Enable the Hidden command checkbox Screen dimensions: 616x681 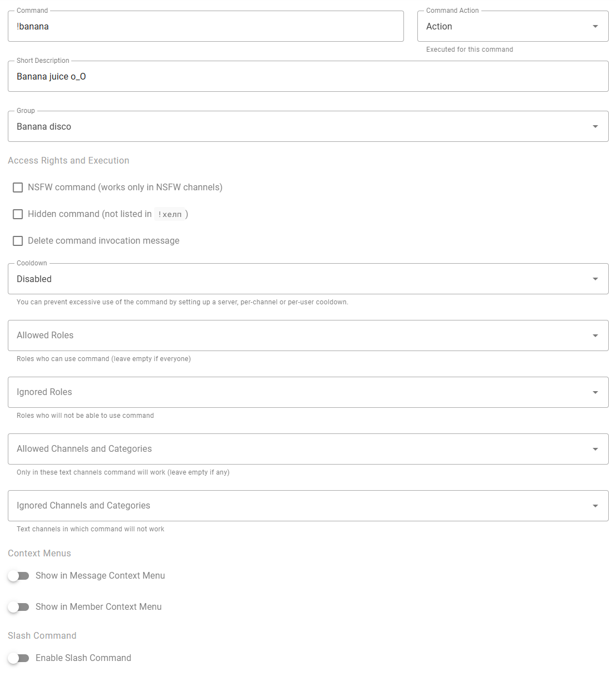pyautogui.click(x=18, y=214)
